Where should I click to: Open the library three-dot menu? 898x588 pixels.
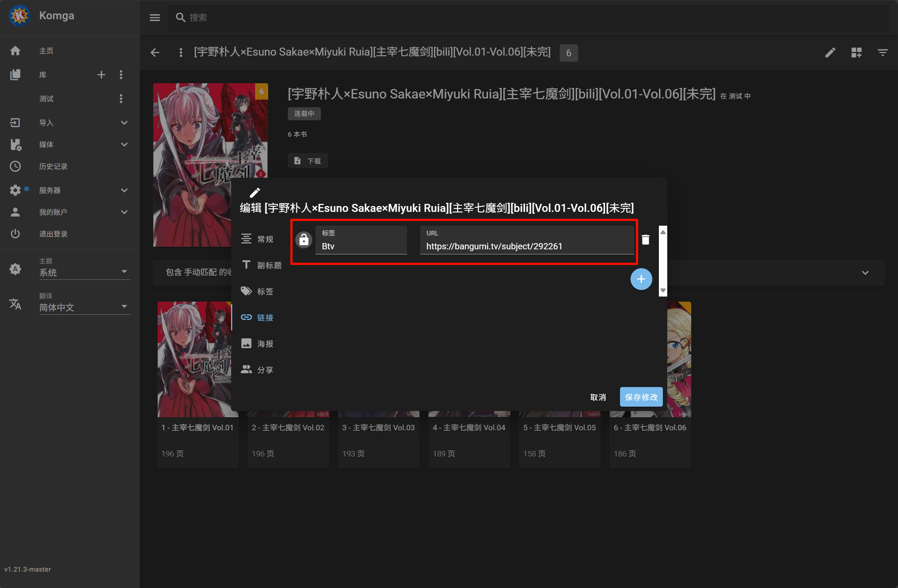pyautogui.click(x=121, y=75)
